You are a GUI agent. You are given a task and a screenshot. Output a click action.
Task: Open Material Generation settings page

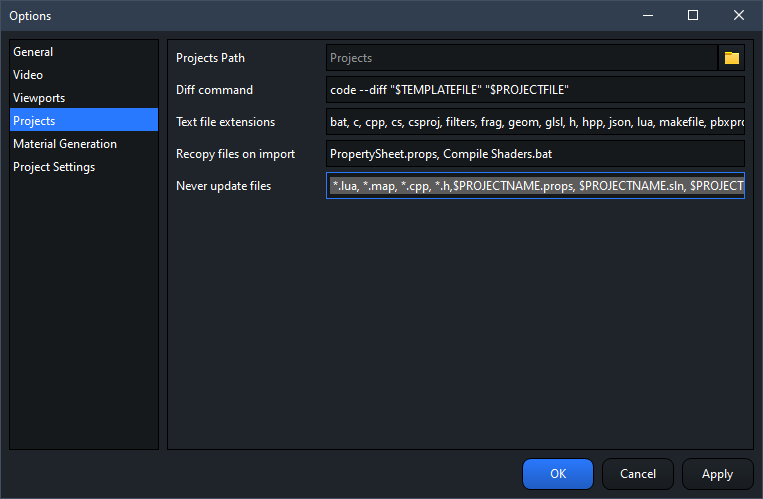(65, 144)
